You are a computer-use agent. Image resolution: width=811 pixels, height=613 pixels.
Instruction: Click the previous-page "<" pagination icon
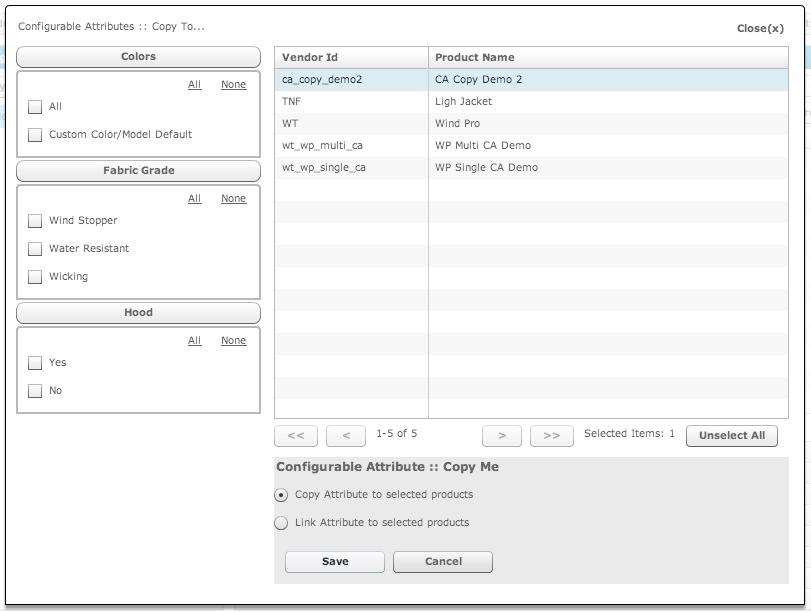coord(346,434)
